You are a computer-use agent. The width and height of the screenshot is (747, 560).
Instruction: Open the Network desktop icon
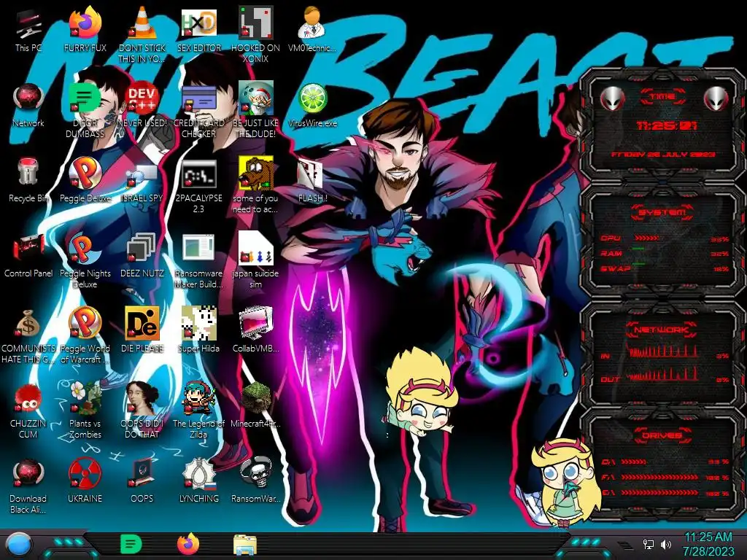[28, 105]
